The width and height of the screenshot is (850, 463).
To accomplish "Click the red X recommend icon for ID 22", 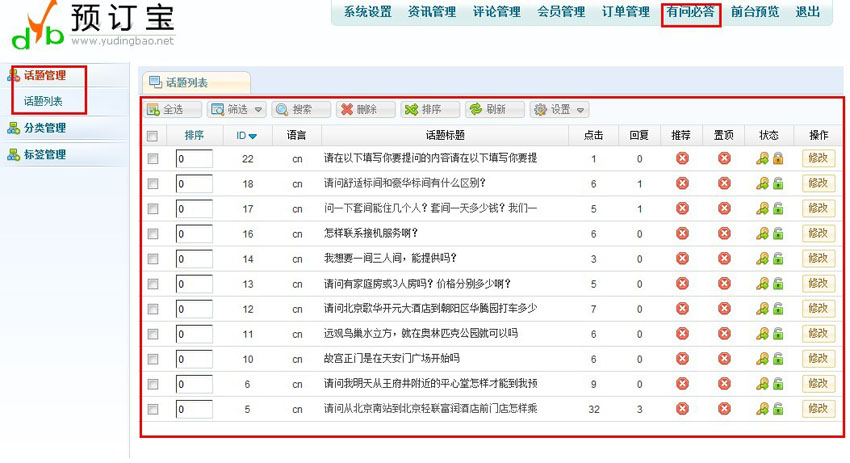I will click(x=682, y=158).
